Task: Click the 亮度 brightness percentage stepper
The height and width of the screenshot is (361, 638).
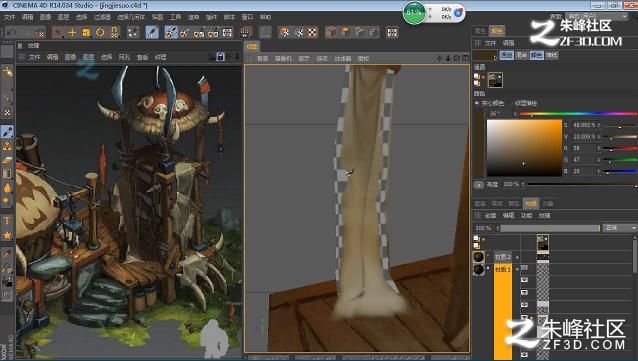Action: pos(522,185)
